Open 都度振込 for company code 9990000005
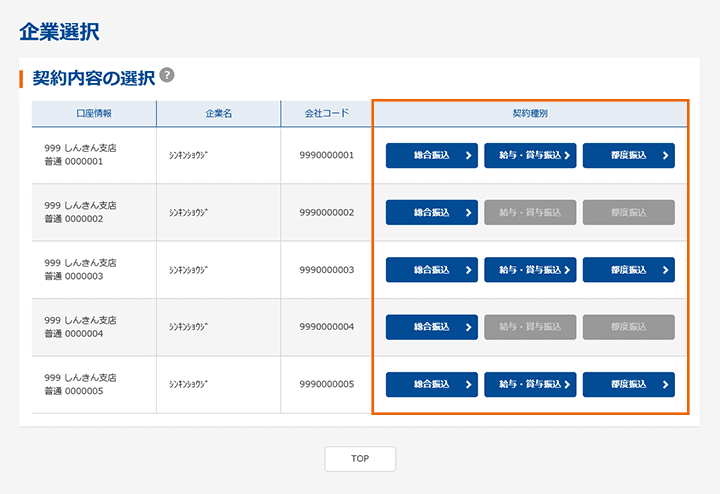This screenshot has width=720, height=494. click(628, 384)
